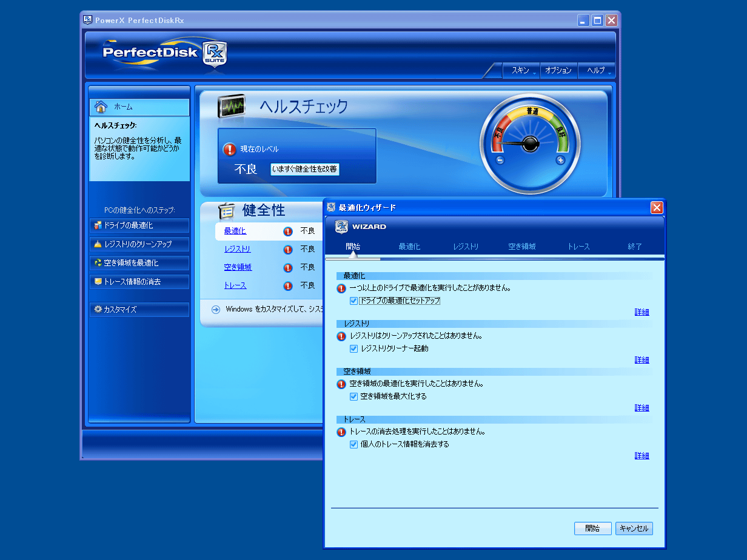The height and width of the screenshot is (560, 747).
Task: Switch to wizard トレース tab
Action: point(578,247)
